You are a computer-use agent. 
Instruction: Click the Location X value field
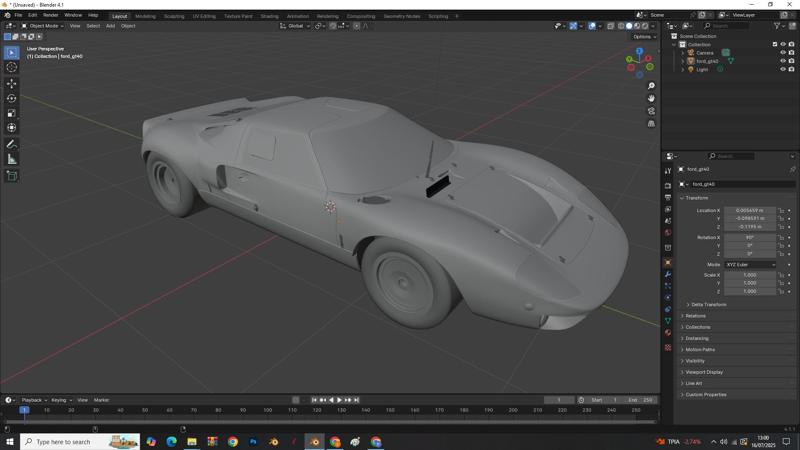[x=749, y=211]
